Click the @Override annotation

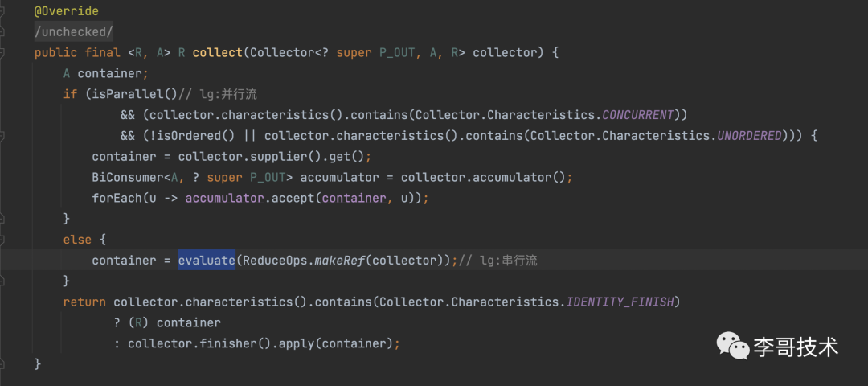point(67,11)
